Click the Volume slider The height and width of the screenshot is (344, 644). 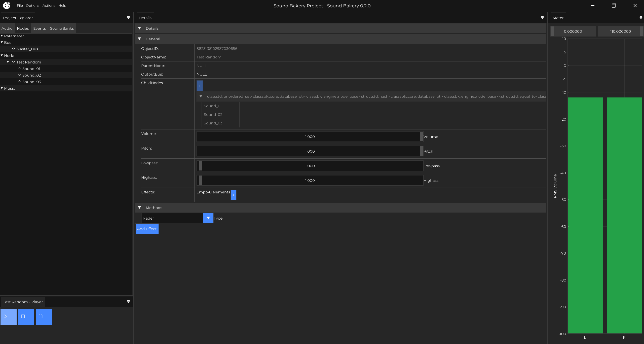(310, 137)
